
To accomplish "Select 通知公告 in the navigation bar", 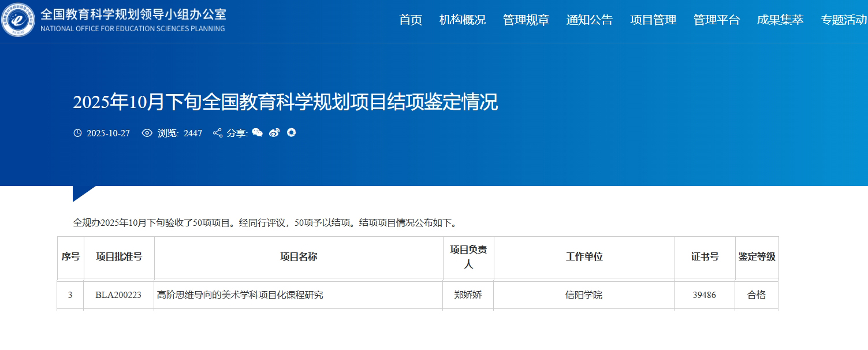I will 590,20.
